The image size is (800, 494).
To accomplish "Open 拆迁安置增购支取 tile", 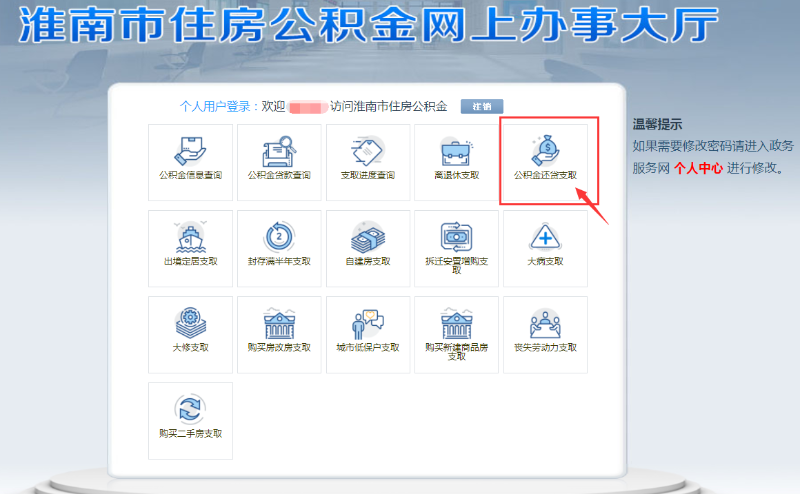I will [456, 247].
